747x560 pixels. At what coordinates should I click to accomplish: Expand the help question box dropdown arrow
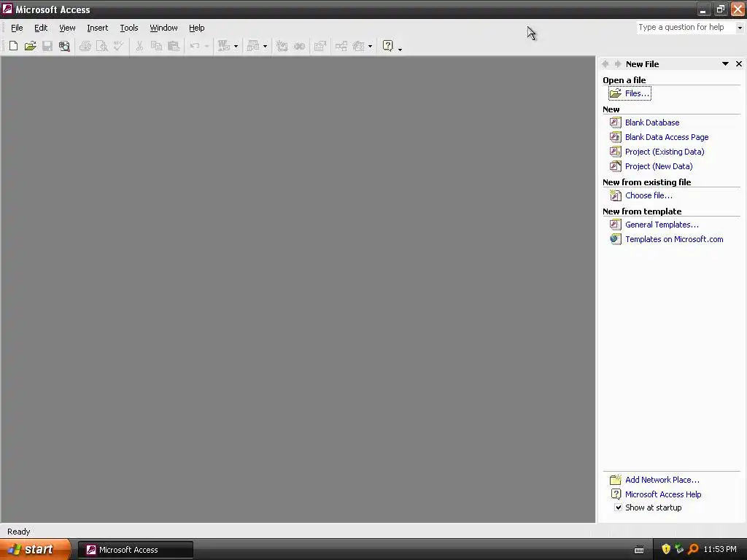click(740, 28)
